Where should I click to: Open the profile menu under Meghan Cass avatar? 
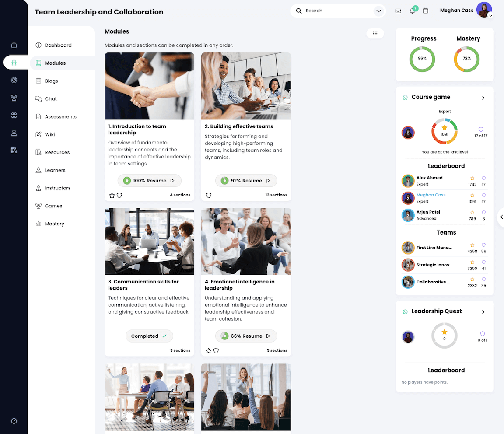point(491,14)
